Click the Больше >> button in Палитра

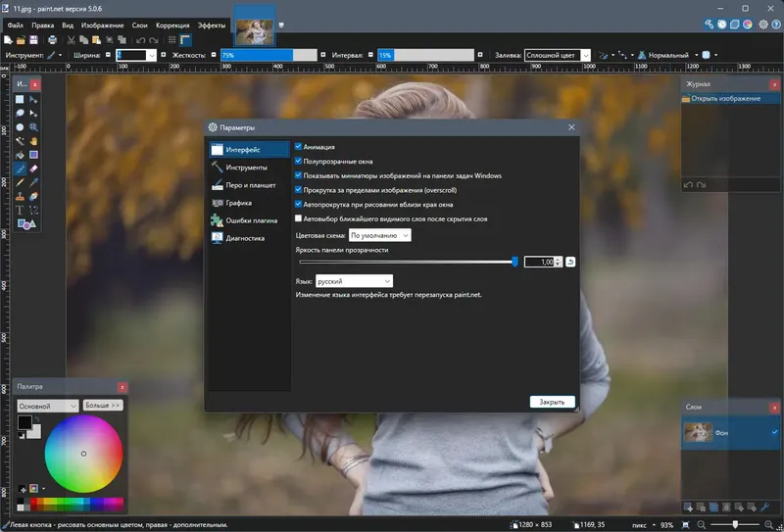[x=103, y=405]
